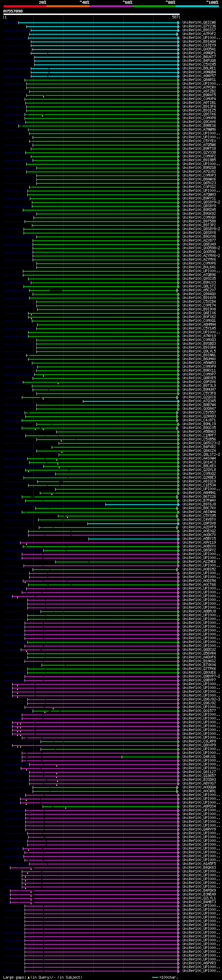
Task: Select the UniRef100_Q18657 label
Action: click(199, 776)
